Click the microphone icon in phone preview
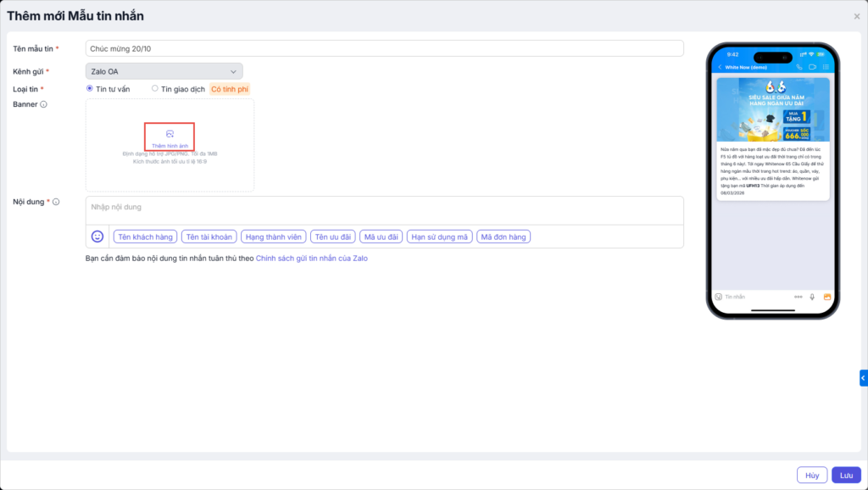 coord(812,297)
